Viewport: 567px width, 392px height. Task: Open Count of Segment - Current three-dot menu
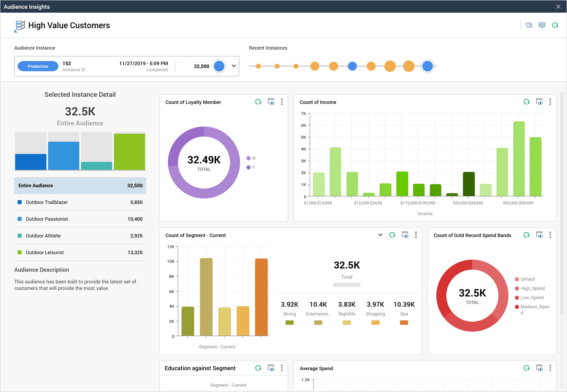tap(416, 235)
